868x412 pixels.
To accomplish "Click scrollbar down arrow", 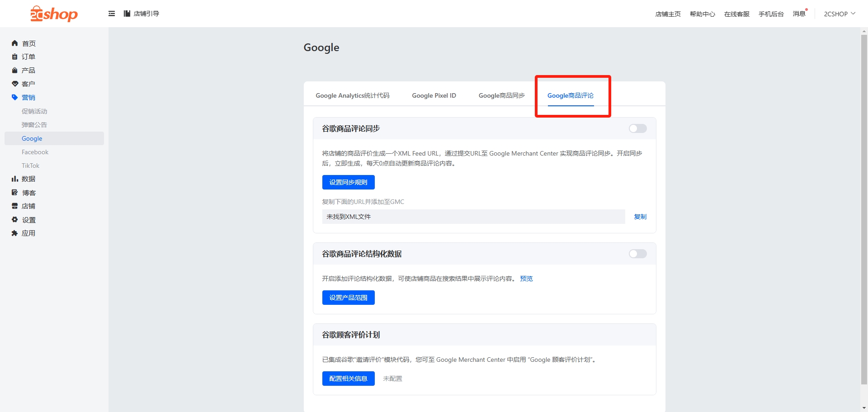I will coord(864,408).
